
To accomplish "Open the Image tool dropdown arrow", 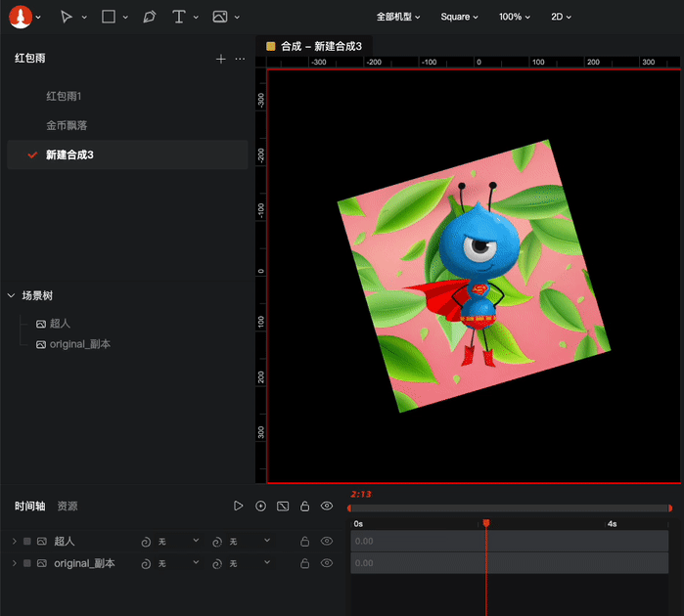I will [237, 17].
